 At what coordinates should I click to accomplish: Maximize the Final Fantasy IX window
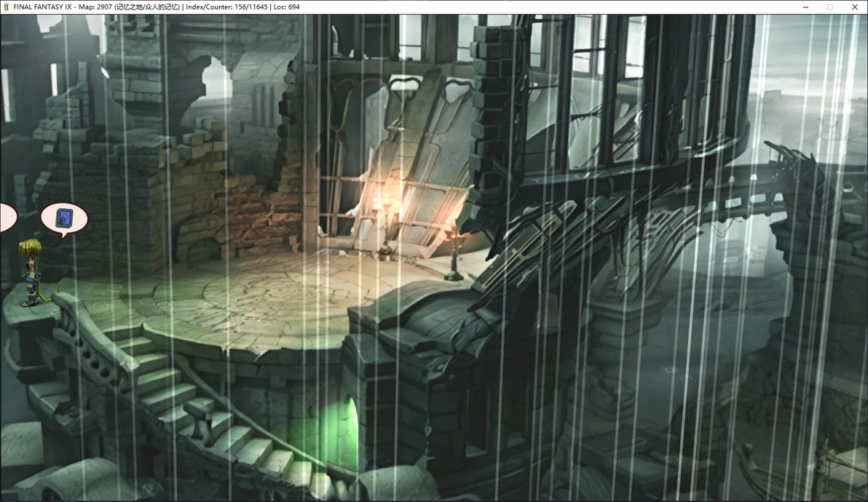tap(830, 7)
